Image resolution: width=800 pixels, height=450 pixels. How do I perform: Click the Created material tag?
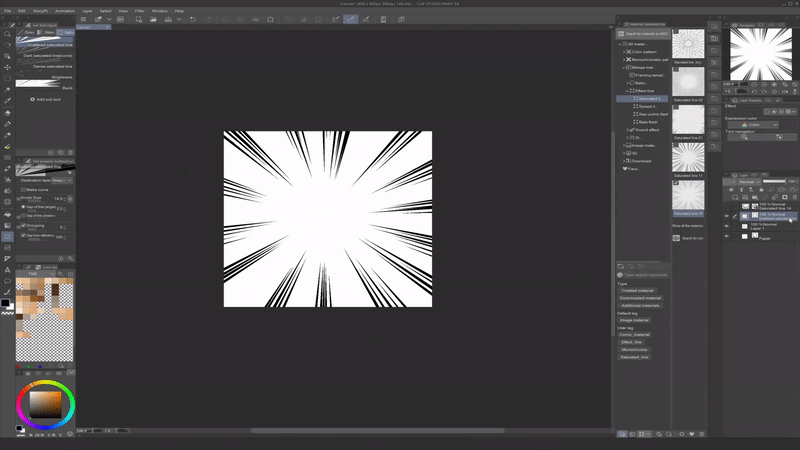(x=637, y=290)
